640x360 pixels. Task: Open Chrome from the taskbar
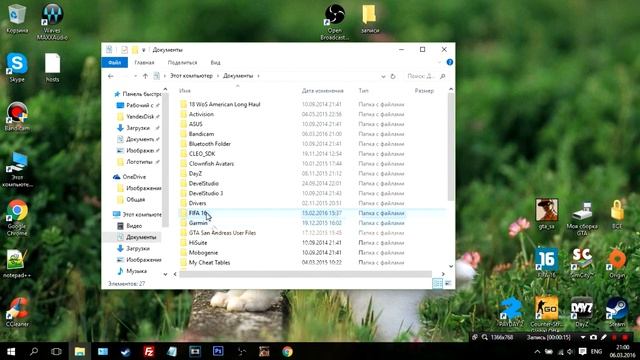[287, 351]
